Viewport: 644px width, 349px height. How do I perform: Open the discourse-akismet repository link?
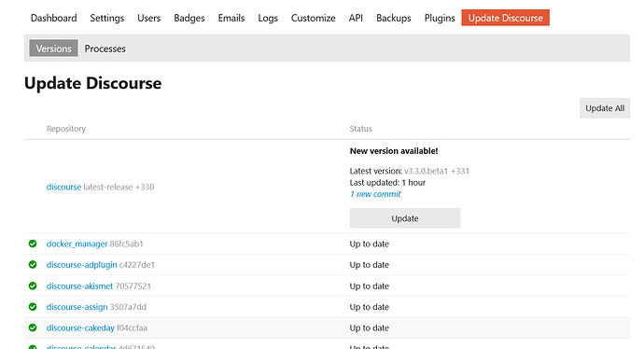(x=79, y=286)
